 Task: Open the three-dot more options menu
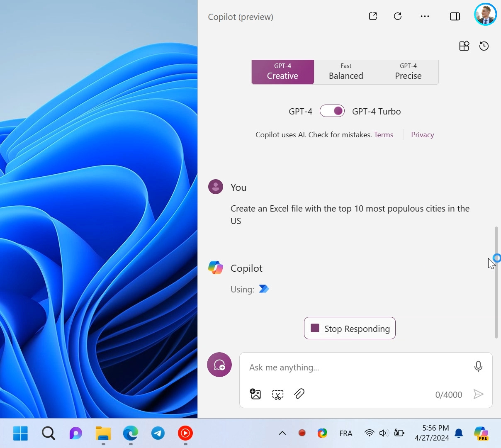425,16
